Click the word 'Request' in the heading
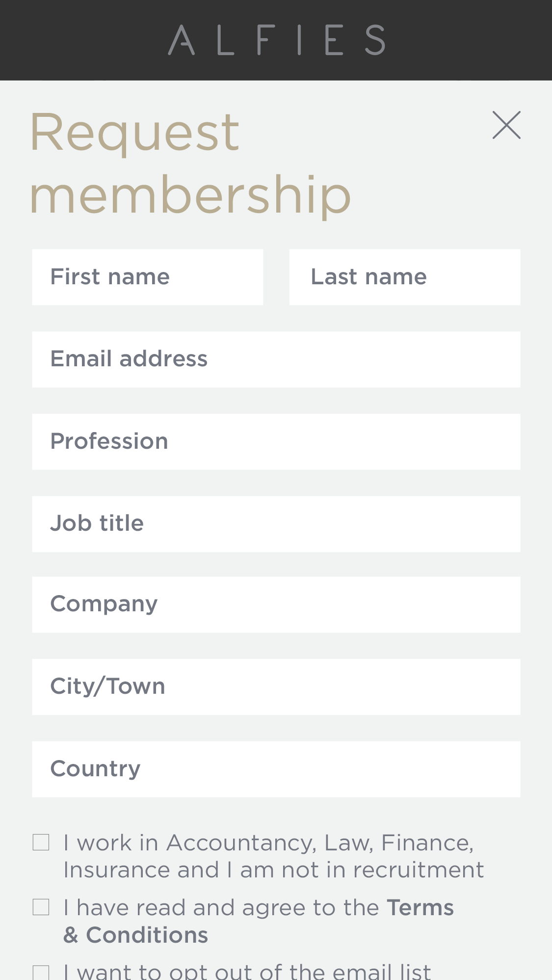The image size is (552, 980). pos(134,132)
